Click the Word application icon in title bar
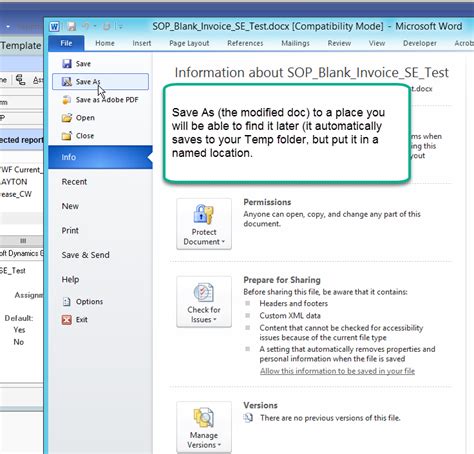 54,26
